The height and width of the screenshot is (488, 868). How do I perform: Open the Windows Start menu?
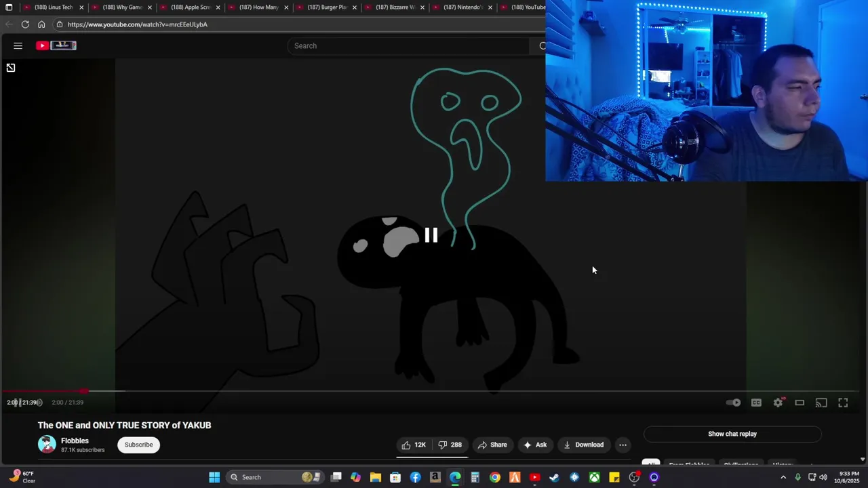(x=214, y=477)
